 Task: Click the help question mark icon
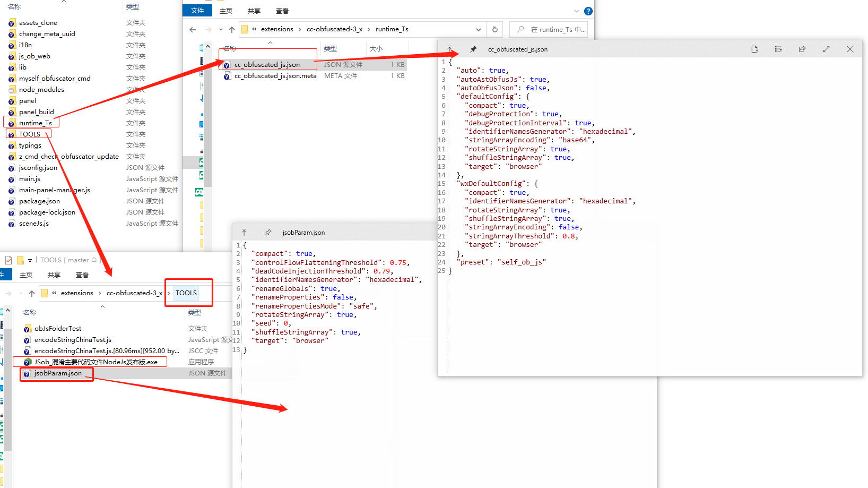[588, 11]
